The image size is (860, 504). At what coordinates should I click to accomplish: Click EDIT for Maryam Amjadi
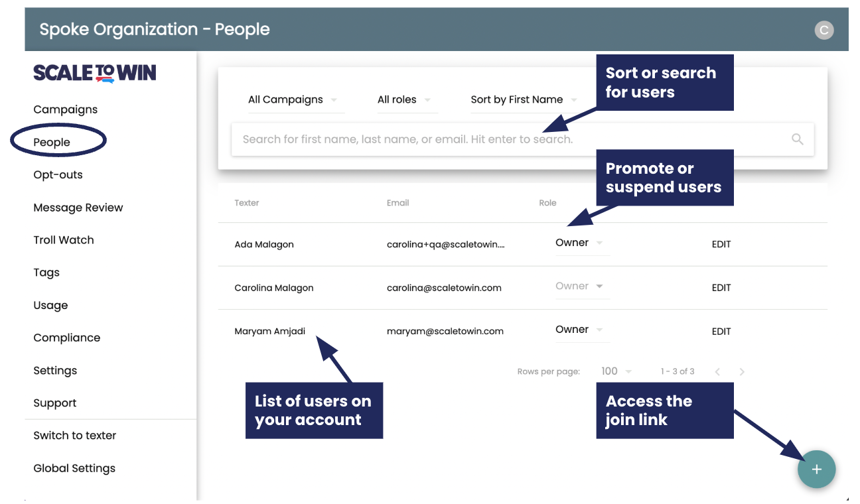[721, 332]
